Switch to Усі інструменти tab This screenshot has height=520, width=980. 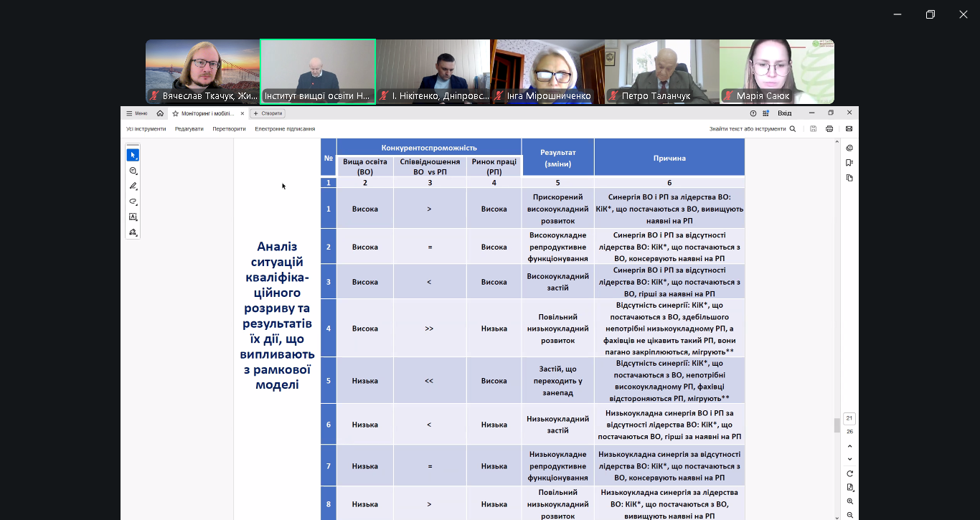click(x=146, y=129)
